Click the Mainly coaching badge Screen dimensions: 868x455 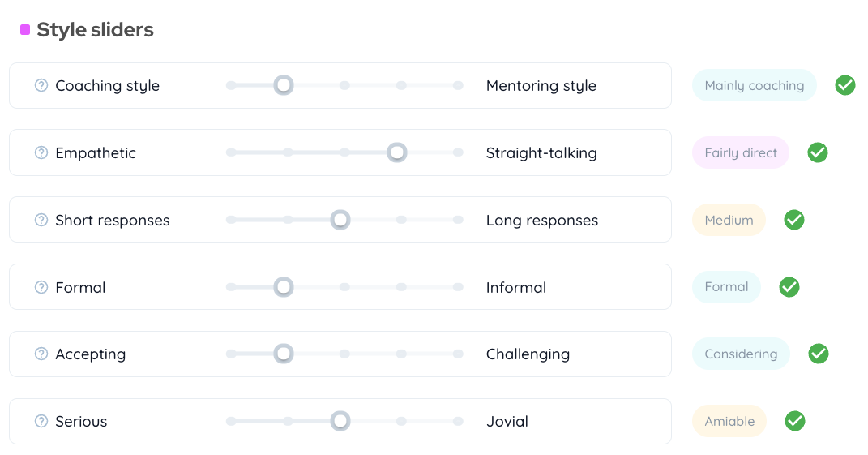(x=754, y=85)
